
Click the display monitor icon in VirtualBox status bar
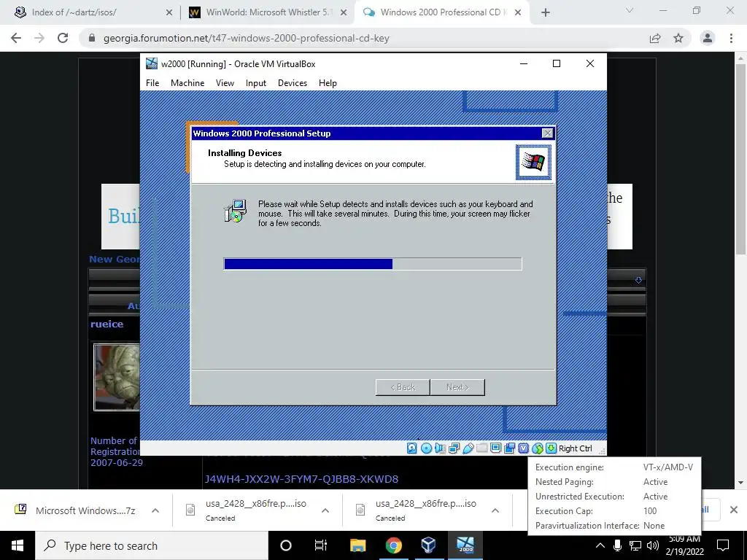496,448
